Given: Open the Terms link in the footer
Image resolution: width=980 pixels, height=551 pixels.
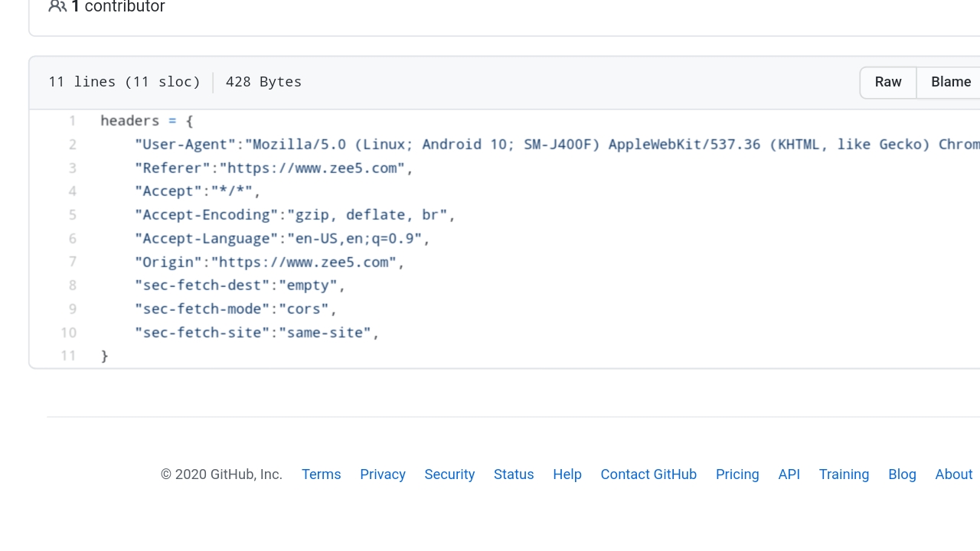Looking at the screenshot, I should point(321,474).
